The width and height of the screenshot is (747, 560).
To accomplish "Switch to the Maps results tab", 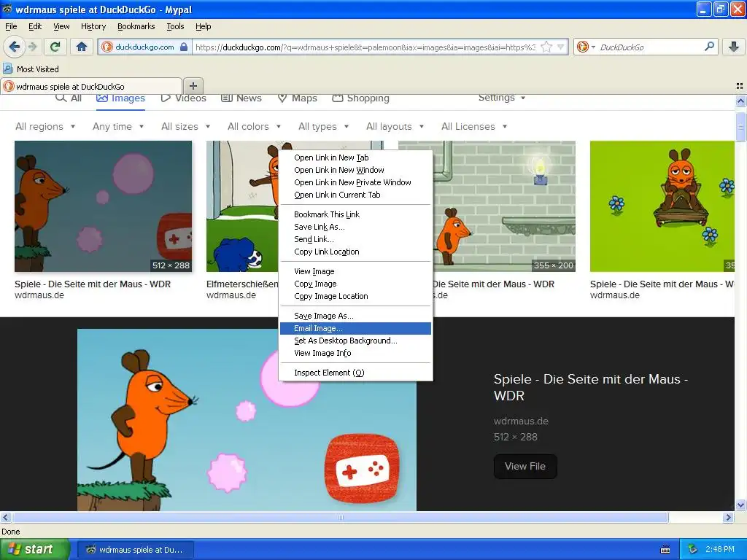I will pos(298,98).
